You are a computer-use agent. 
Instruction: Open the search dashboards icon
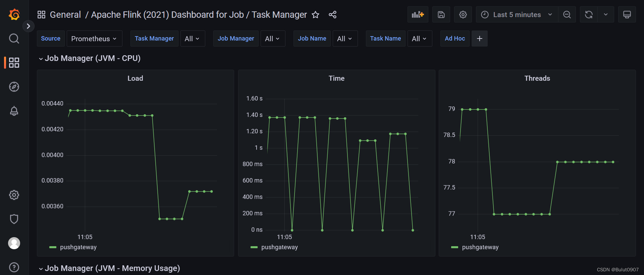14,39
